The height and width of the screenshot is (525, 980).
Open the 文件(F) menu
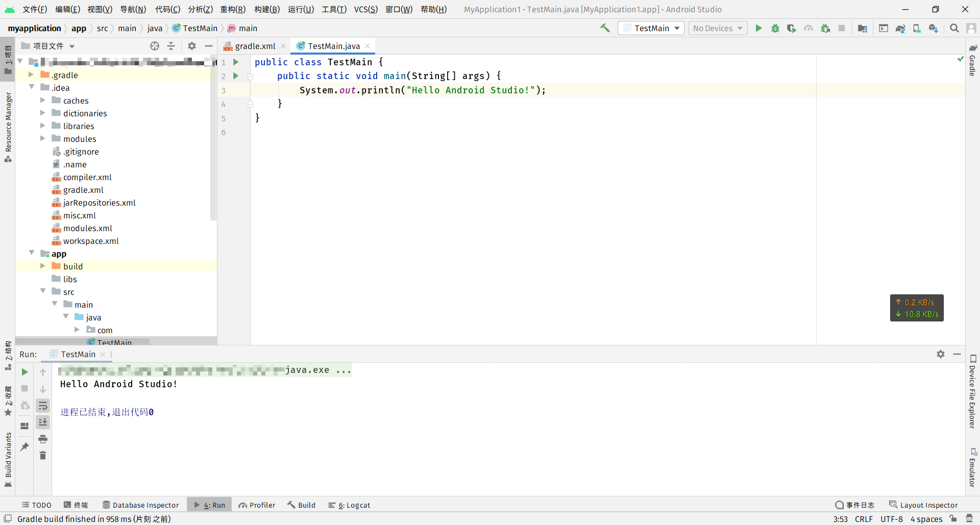pos(35,9)
